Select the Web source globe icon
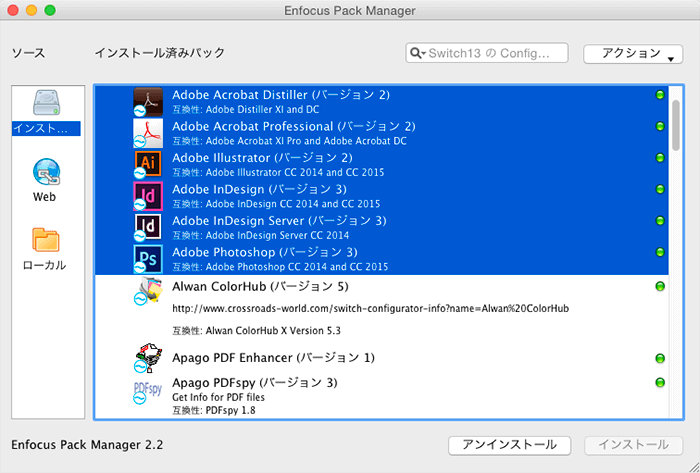700x473 pixels. click(46, 172)
